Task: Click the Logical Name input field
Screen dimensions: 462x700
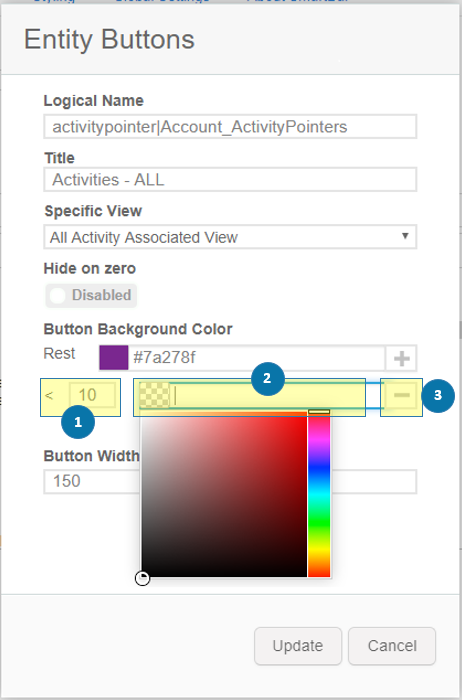Action: (x=230, y=127)
